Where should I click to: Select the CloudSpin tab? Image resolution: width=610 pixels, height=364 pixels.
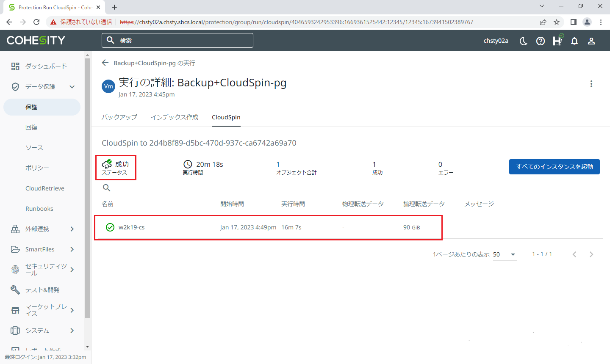pos(226,117)
